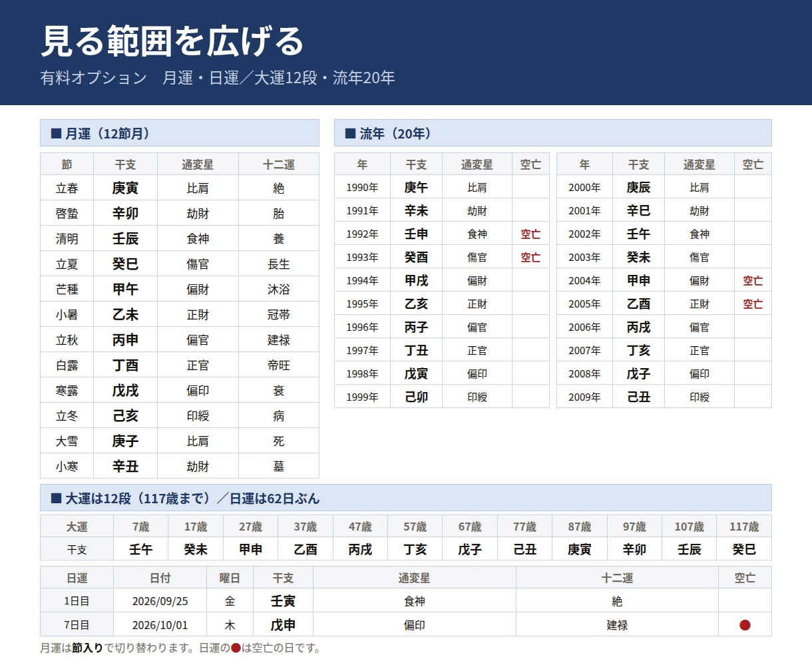Screen dimensions: 812x671
Task: Click red 空亡 in the 1992年 row
Action: [x=530, y=234]
